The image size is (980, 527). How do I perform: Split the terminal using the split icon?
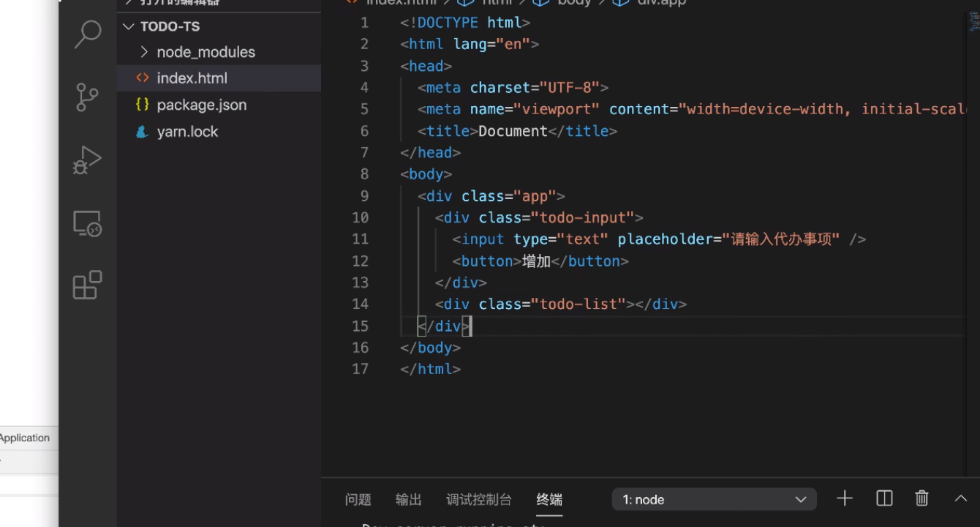[x=883, y=498]
